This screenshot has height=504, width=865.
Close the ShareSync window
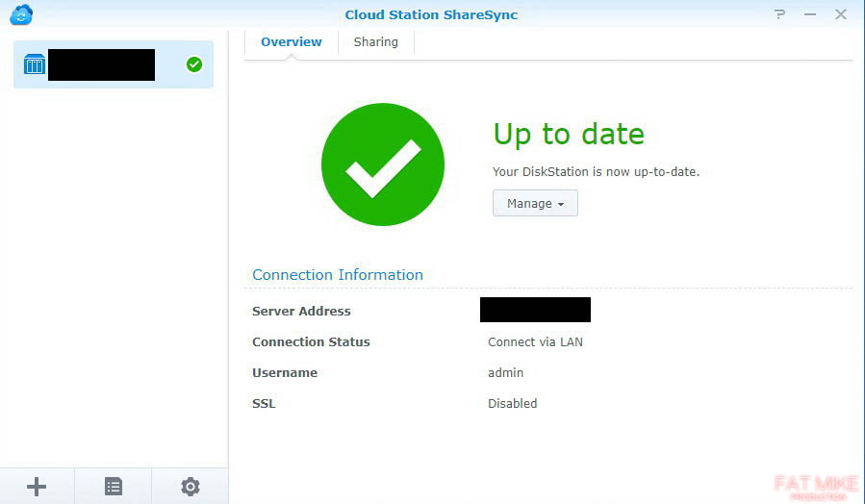[841, 14]
